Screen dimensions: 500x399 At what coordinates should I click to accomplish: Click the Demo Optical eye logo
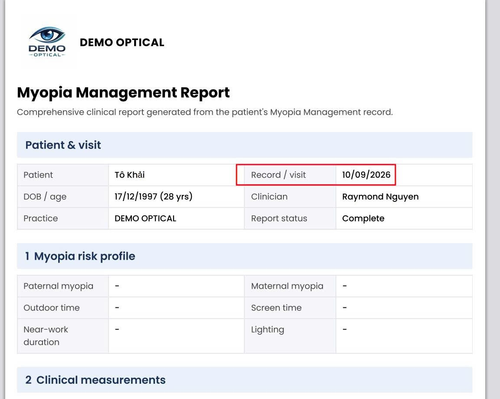pyautogui.click(x=47, y=42)
